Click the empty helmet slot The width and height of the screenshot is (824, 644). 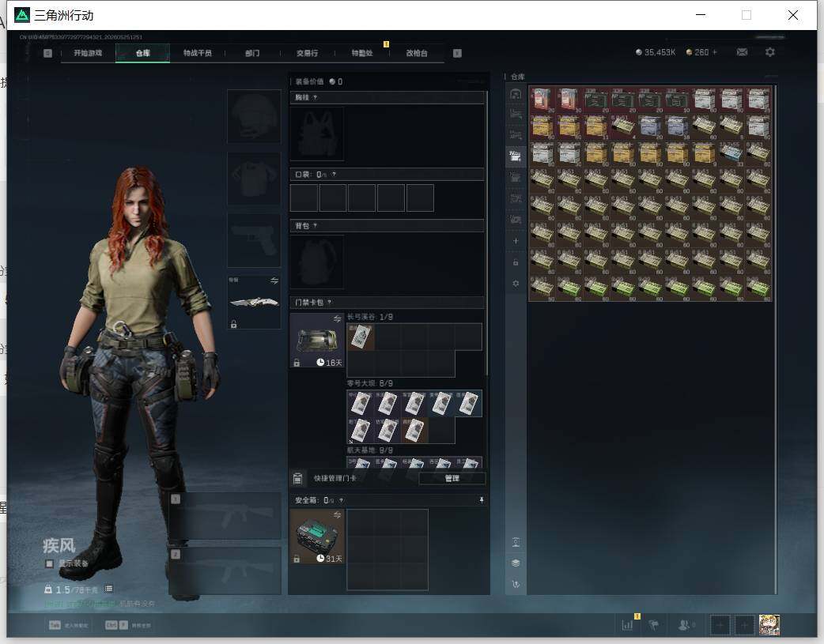tap(254, 116)
